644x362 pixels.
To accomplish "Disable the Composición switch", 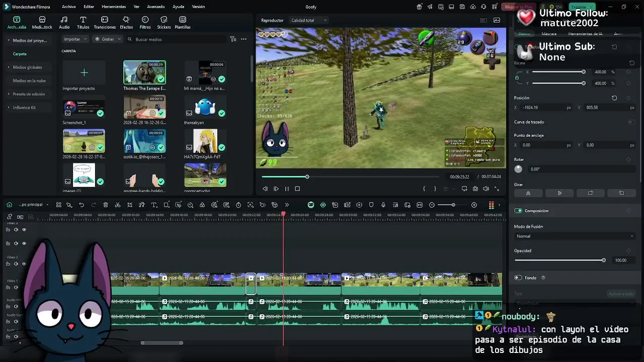I will coord(518,211).
